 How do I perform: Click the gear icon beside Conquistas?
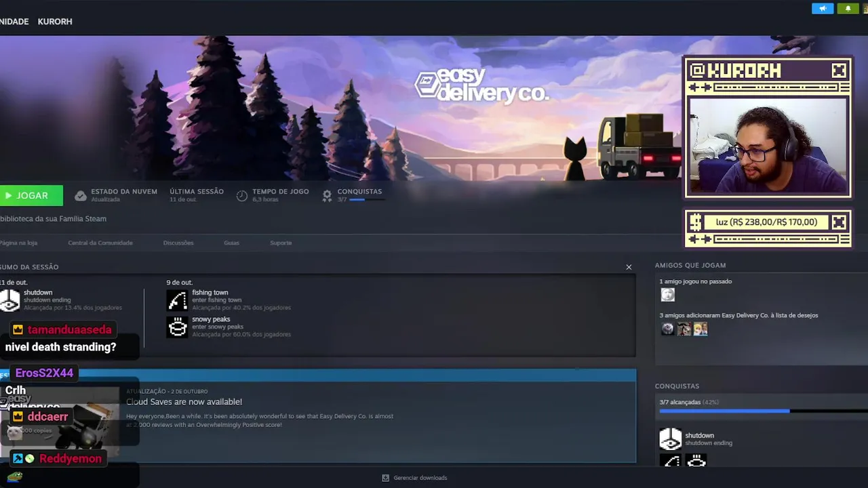pos(327,196)
